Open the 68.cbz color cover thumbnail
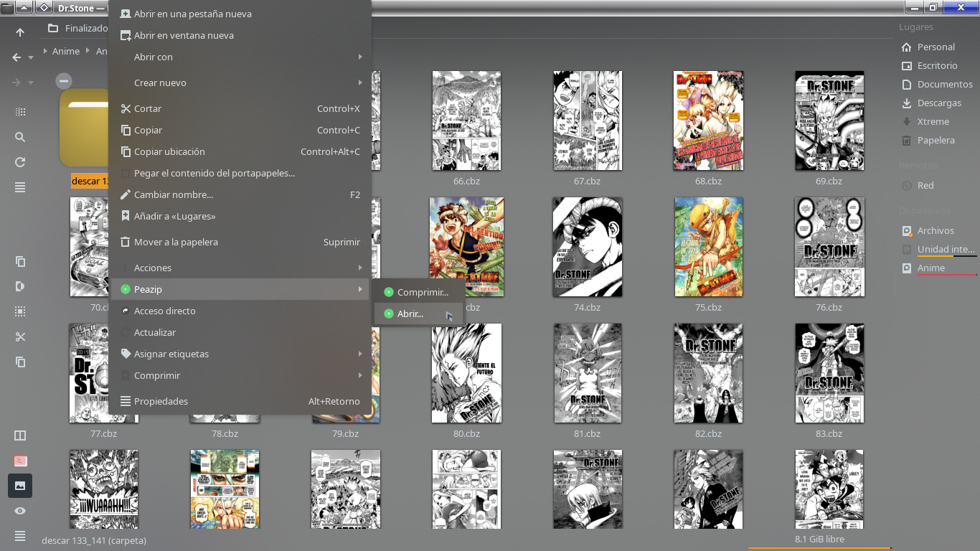 point(708,121)
